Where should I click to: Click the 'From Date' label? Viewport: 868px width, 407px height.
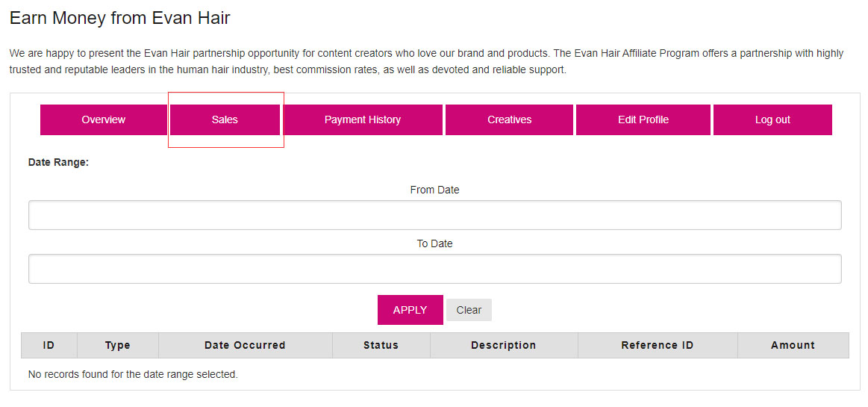point(435,190)
